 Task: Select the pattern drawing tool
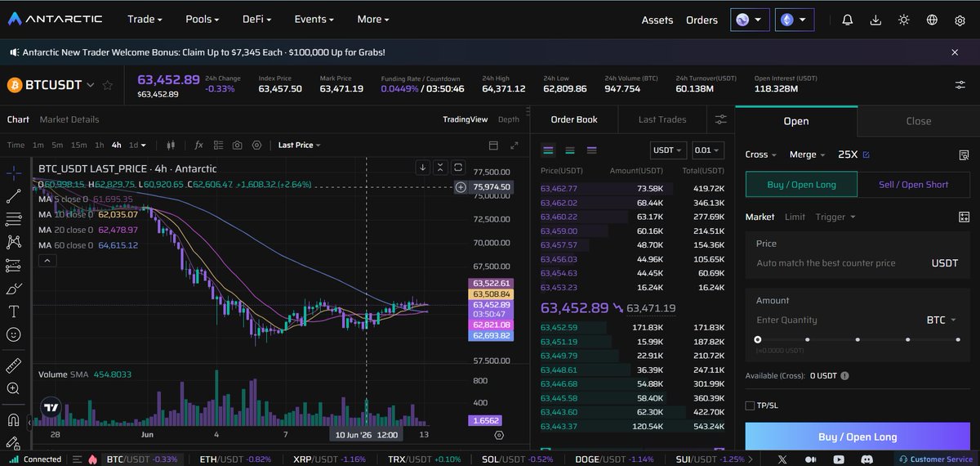tap(13, 242)
